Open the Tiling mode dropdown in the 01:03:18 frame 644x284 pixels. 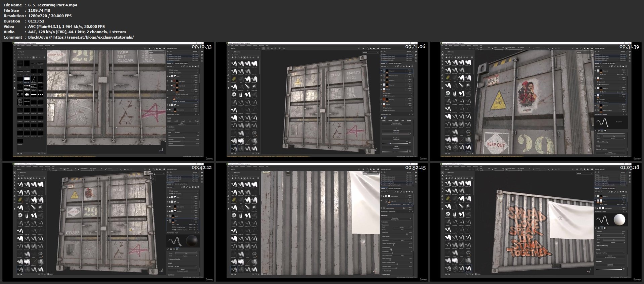point(613,253)
